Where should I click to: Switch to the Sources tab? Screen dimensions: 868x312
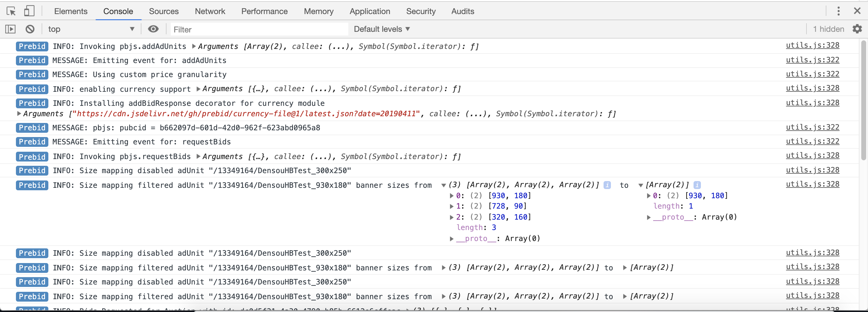click(163, 11)
